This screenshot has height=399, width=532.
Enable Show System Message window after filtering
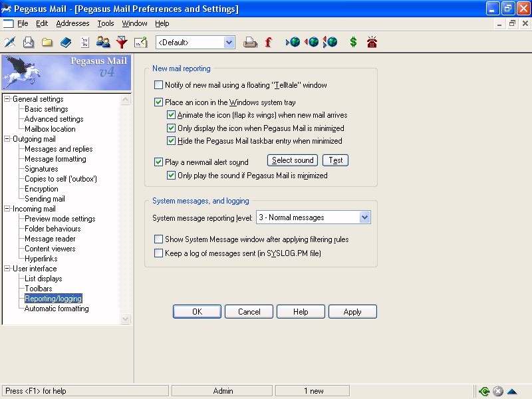(158, 239)
